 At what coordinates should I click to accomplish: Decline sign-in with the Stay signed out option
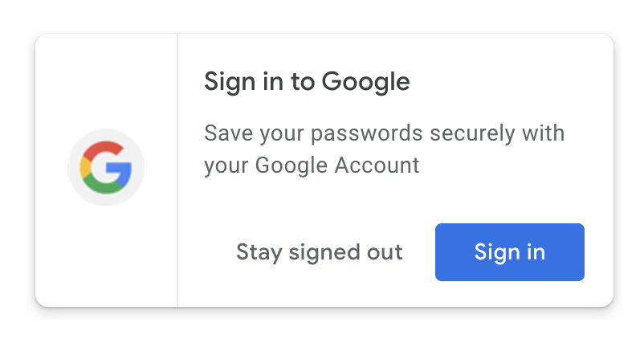(x=319, y=252)
